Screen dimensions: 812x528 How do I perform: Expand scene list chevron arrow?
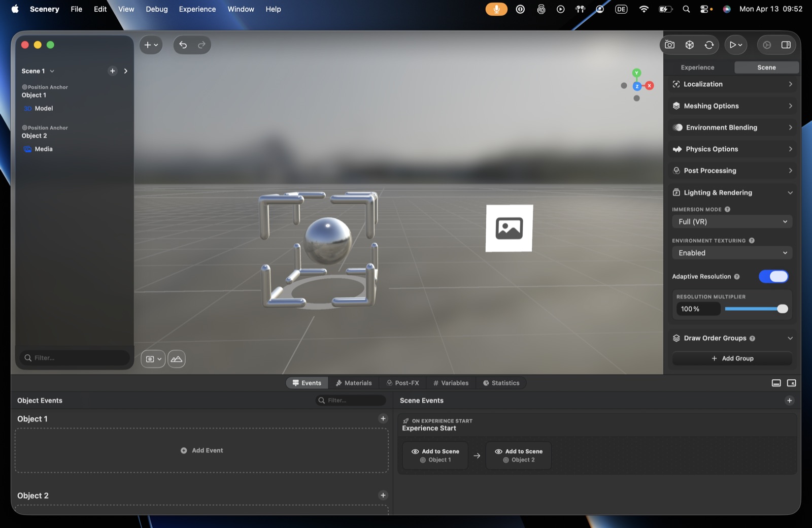tap(126, 71)
